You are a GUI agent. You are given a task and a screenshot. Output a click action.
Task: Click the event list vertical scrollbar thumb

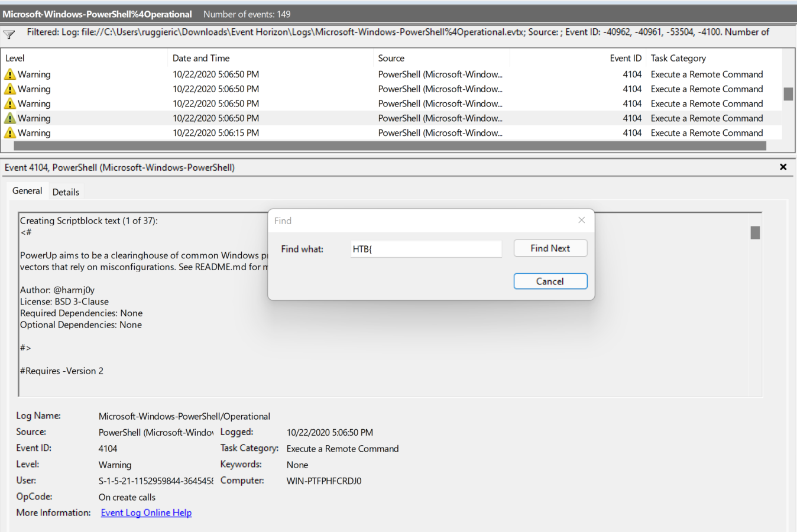point(788,94)
